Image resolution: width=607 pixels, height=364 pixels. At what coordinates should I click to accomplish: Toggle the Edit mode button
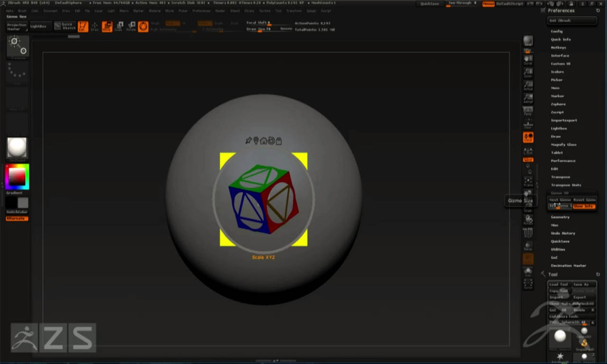83,27
